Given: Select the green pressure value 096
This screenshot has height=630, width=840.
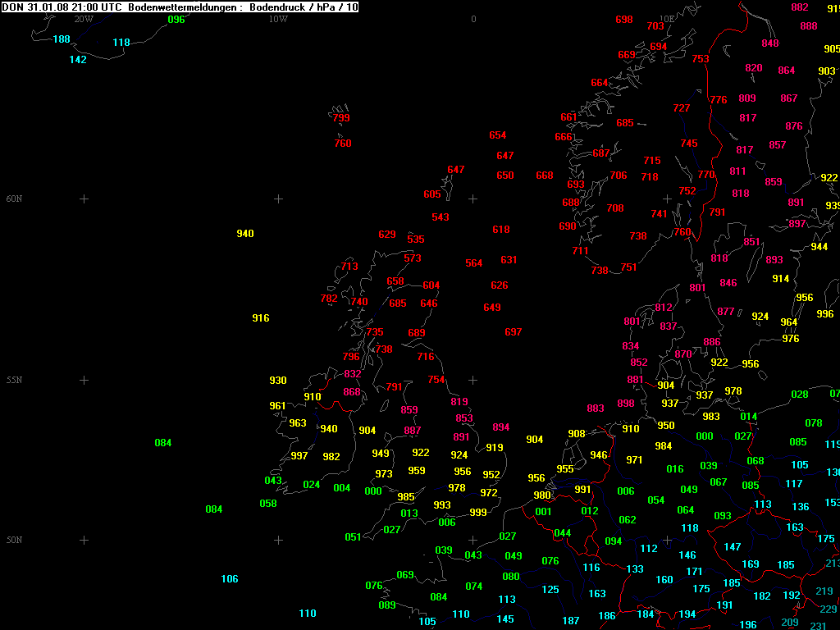Looking at the screenshot, I should 176,20.
